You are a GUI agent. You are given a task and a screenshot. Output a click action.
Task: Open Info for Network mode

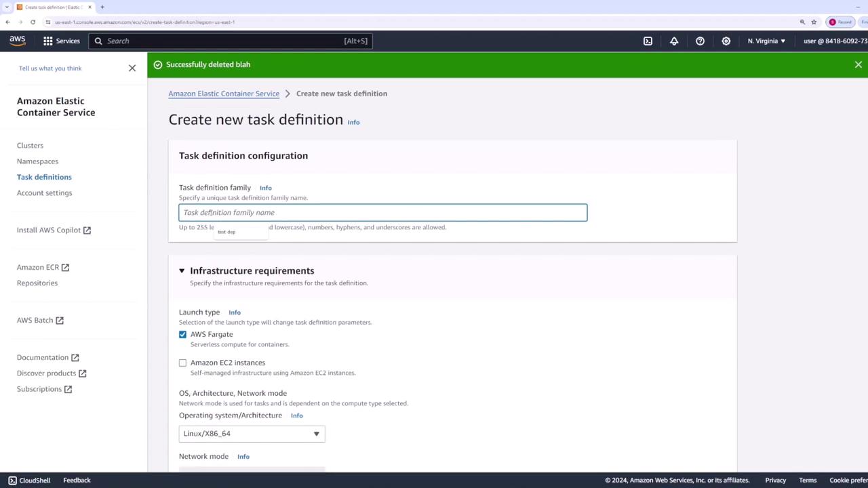point(243,457)
